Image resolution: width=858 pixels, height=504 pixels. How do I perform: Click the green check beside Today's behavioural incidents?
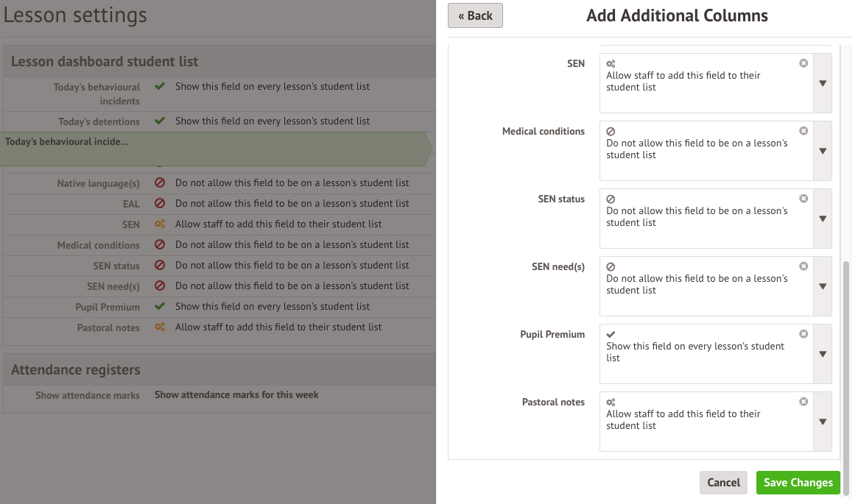(x=160, y=86)
